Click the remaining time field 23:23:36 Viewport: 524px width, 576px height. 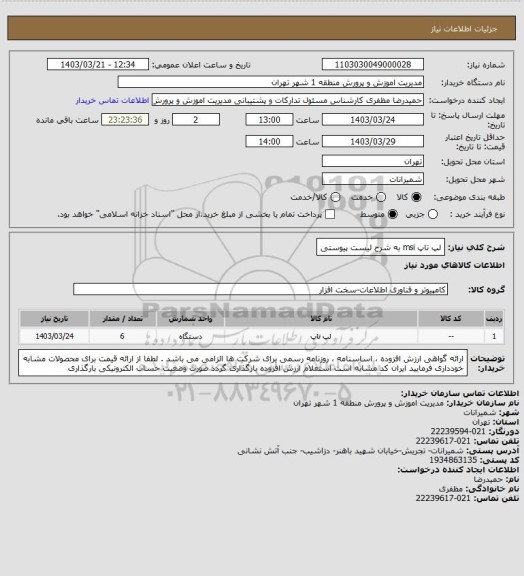point(125,120)
